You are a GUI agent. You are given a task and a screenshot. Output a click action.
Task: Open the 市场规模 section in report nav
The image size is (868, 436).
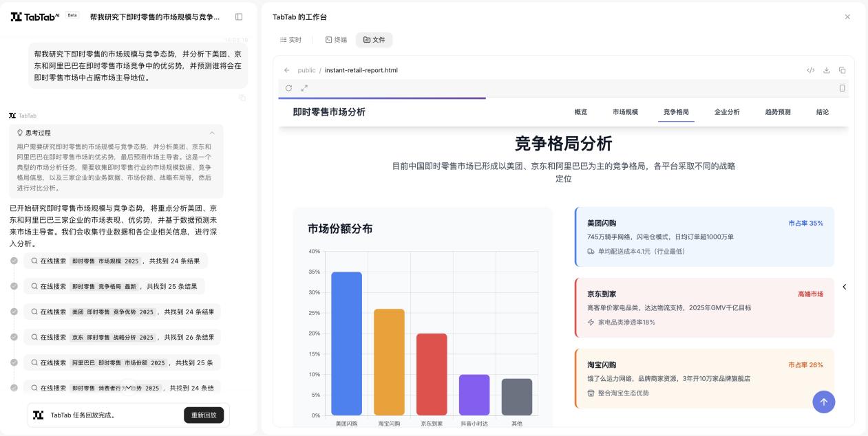coord(625,112)
